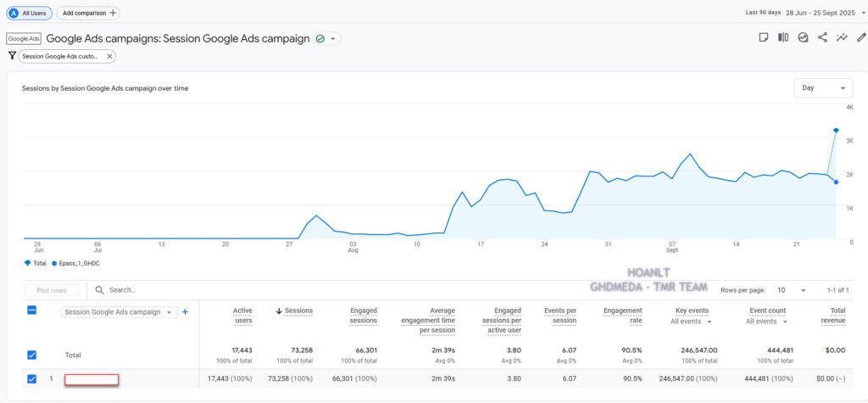
Task: Uncheck the checkbox for row 1
Action: point(32,378)
